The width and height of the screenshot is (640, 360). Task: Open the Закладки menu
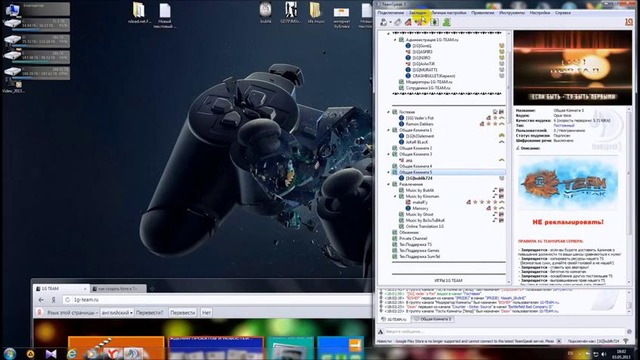click(418, 13)
